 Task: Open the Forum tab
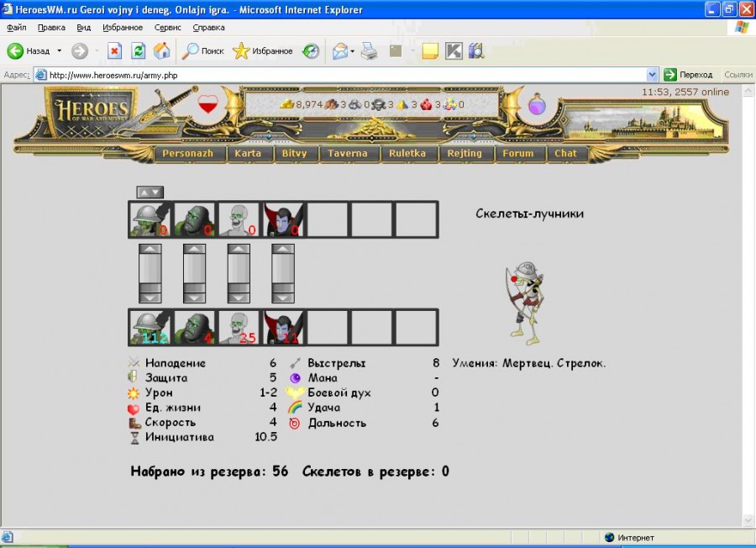click(518, 154)
